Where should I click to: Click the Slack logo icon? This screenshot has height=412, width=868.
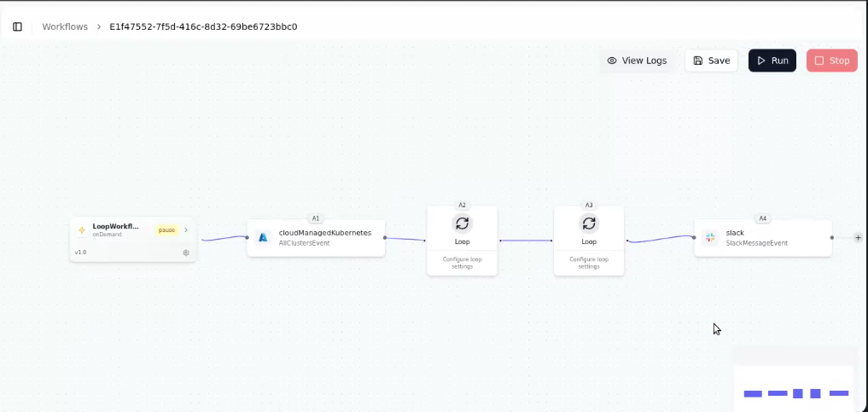point(710,237)
